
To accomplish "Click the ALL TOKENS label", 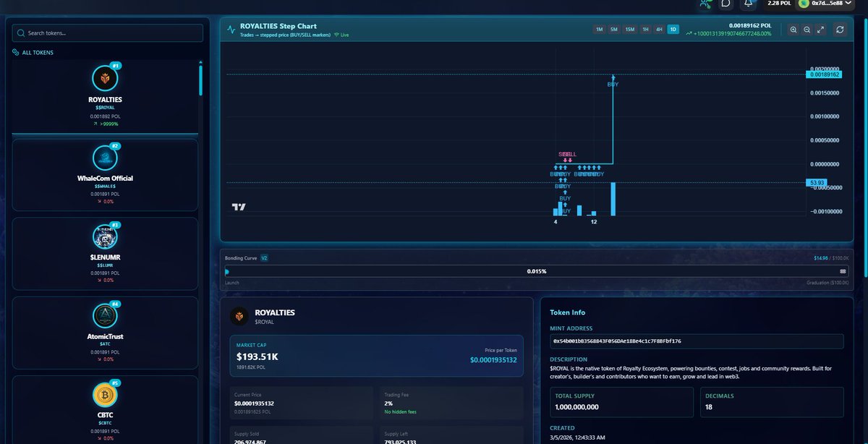I will [38, 53].
